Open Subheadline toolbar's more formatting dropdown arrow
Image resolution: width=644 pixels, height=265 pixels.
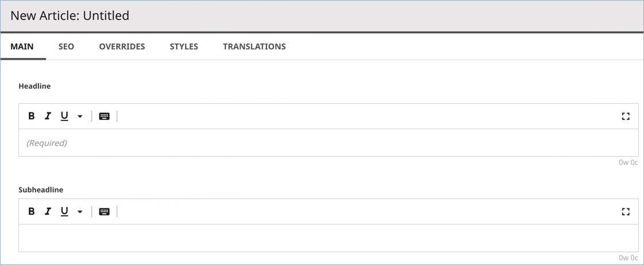click(x=80, y=212)
